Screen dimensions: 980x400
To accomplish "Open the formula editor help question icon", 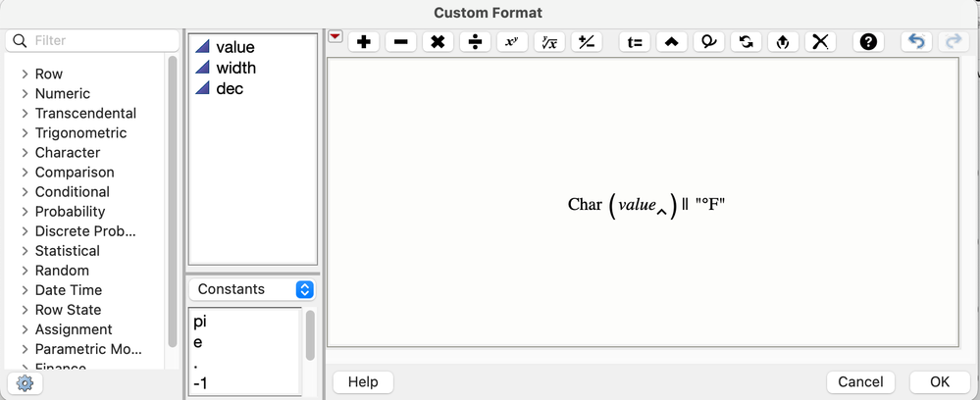I will pos(869,42).
